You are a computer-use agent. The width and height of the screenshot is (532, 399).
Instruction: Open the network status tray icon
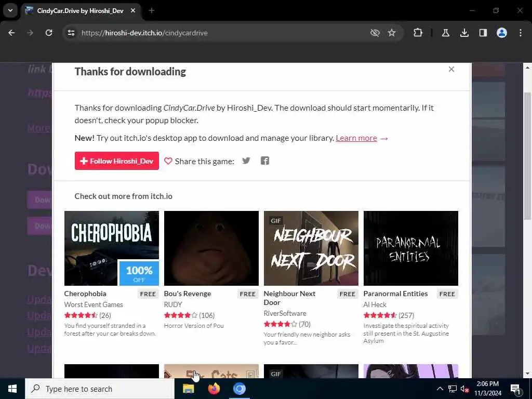click(x=453, y=389)
